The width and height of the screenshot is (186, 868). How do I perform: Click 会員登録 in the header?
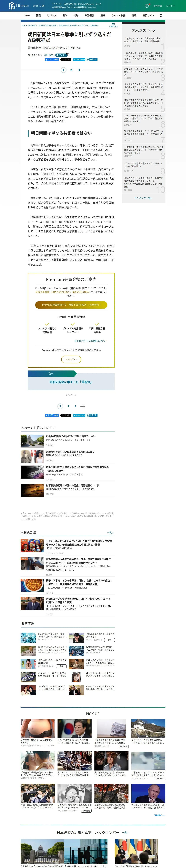[157, 6]
